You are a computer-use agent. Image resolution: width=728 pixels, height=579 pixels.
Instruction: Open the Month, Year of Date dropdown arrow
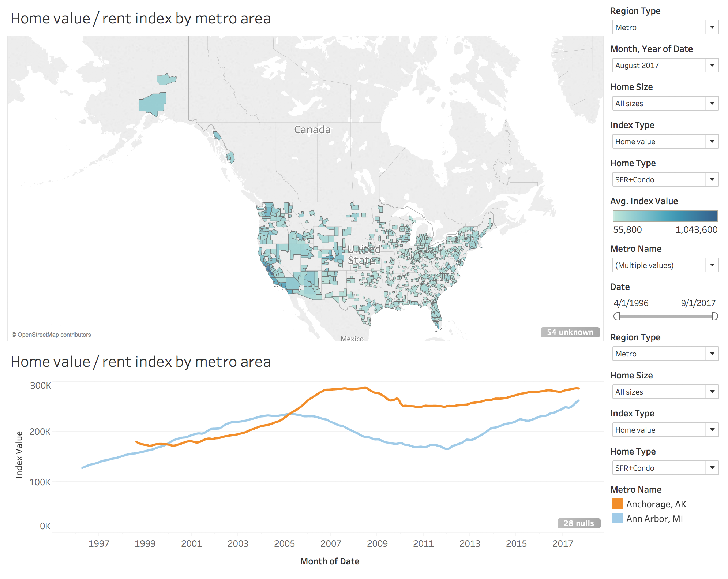point(712,65)
